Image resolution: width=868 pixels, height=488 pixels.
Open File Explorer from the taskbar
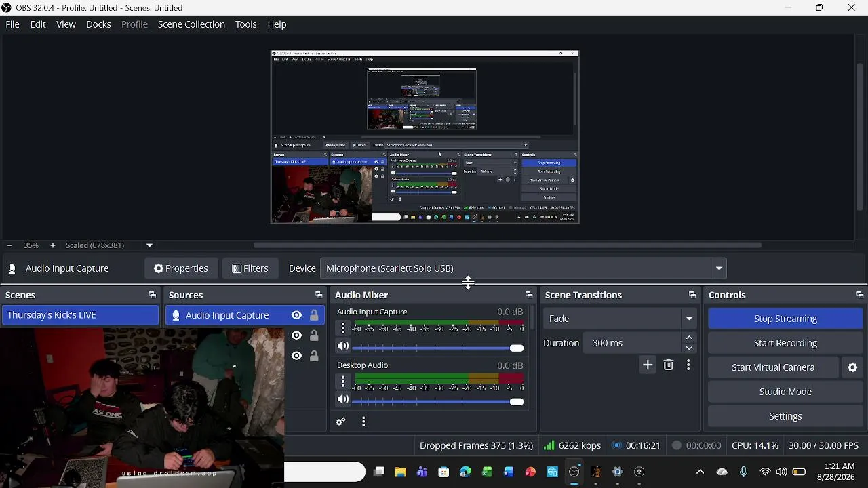401,472
